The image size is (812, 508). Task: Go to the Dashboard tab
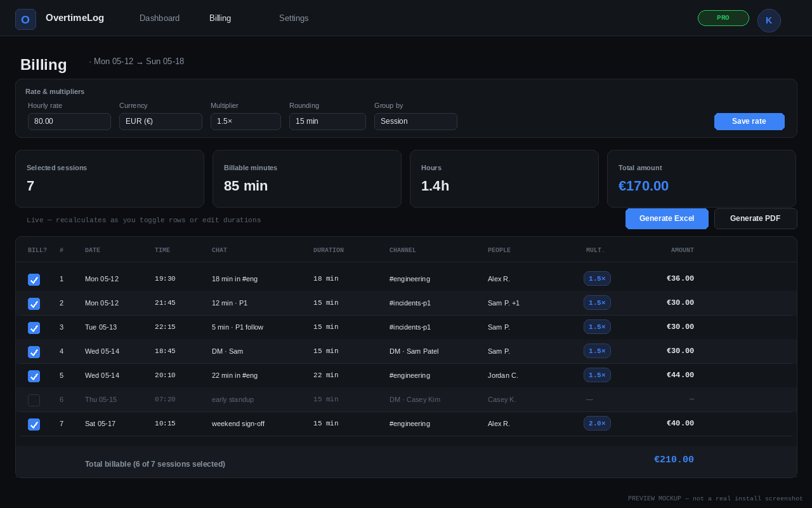point(159,18)
